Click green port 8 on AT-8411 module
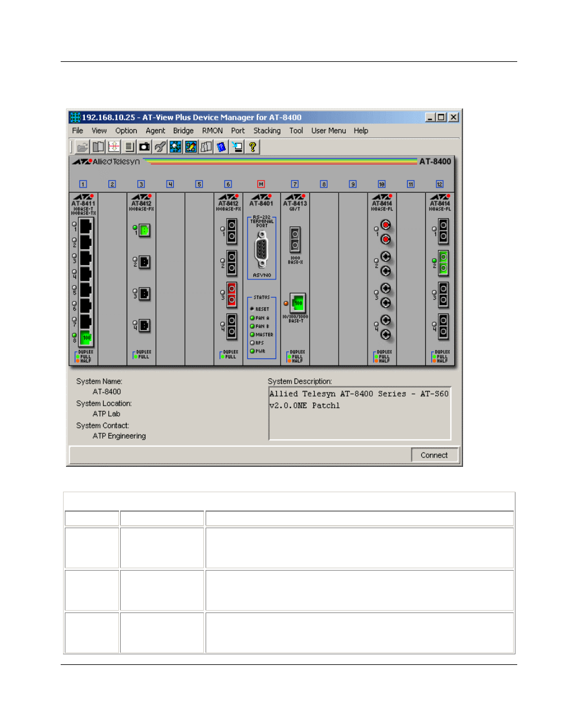This screenshot has height=728, width=562. tap(86, 338)
